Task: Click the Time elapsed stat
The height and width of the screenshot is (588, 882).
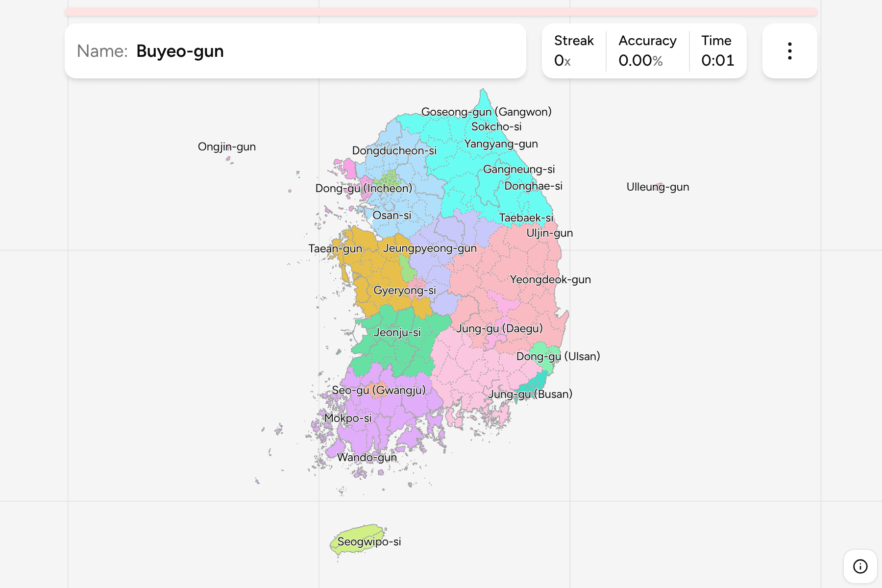Action: (717, 51)
